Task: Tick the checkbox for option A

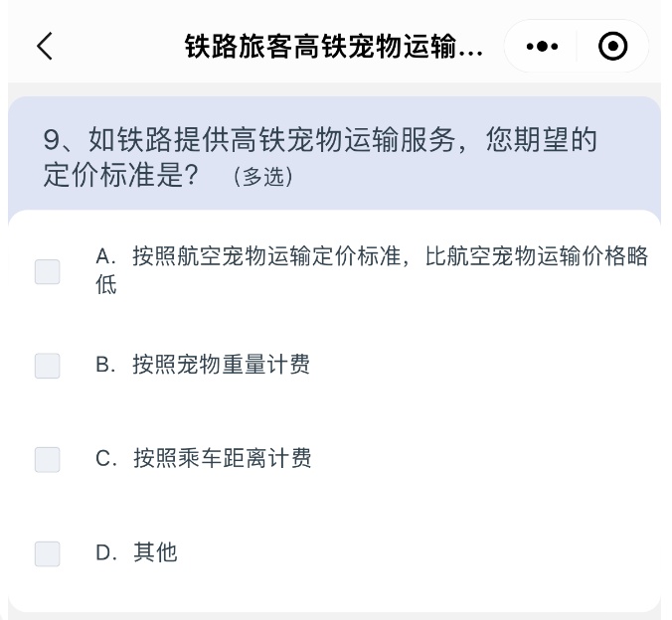Action: (x=47, y=271)
